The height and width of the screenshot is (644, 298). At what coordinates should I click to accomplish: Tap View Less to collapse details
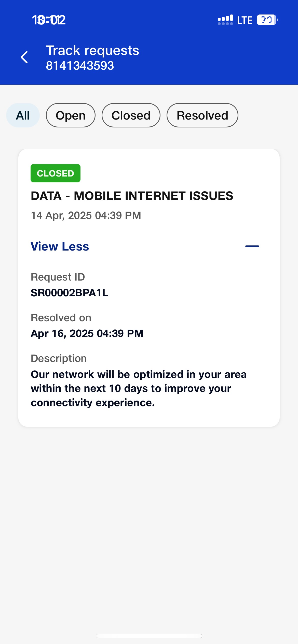pos(60,246)
